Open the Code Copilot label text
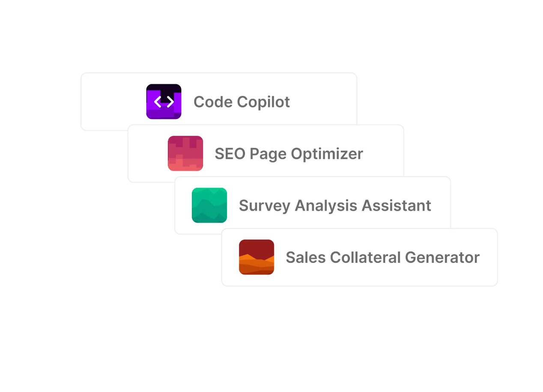 pyautogui.click(x=242, y=102)
